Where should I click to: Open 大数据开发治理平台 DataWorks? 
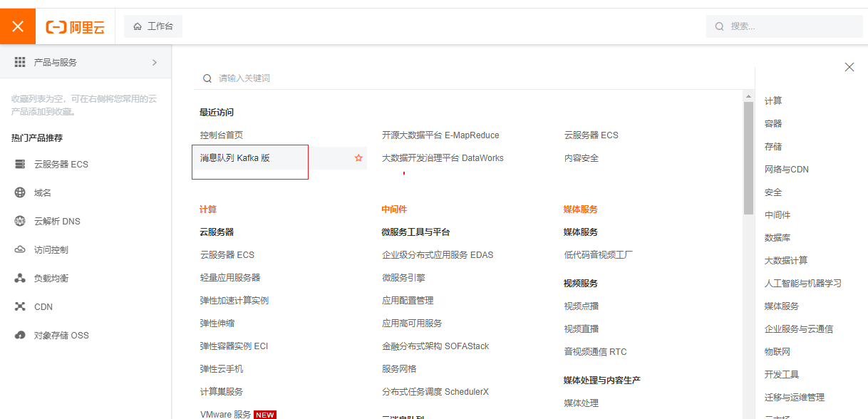[443, 158]
